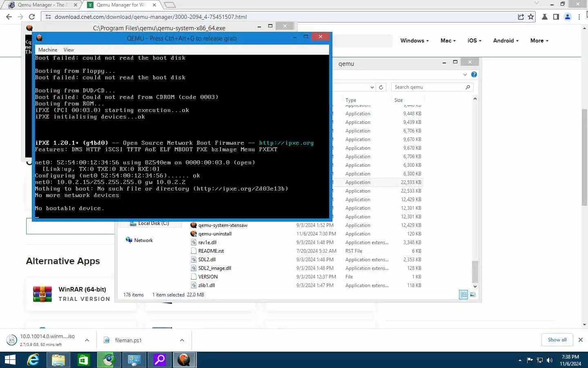Open tab search chevron in Chrome title bar
588x368 pixels.
(537, 3)
